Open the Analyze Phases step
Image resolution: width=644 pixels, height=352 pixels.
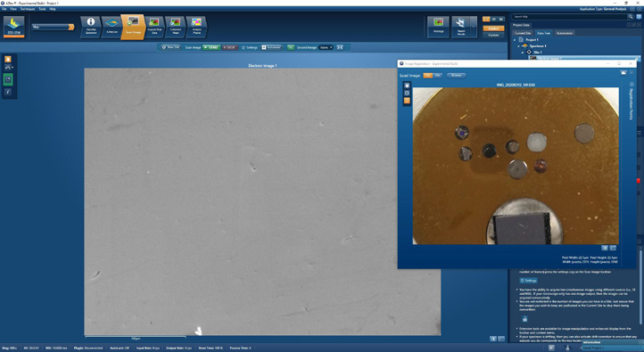click(x=197, y=27)
